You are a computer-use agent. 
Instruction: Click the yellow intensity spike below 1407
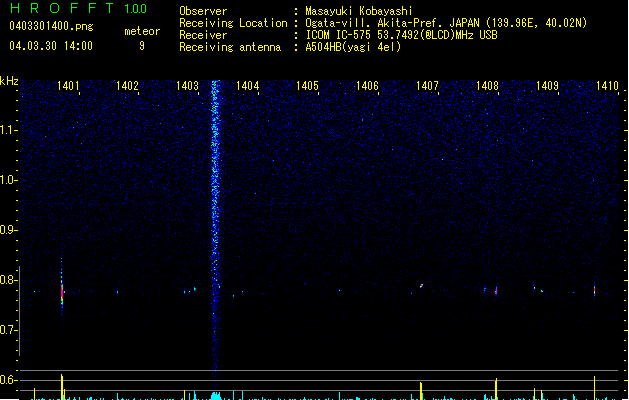click(421, 391)
